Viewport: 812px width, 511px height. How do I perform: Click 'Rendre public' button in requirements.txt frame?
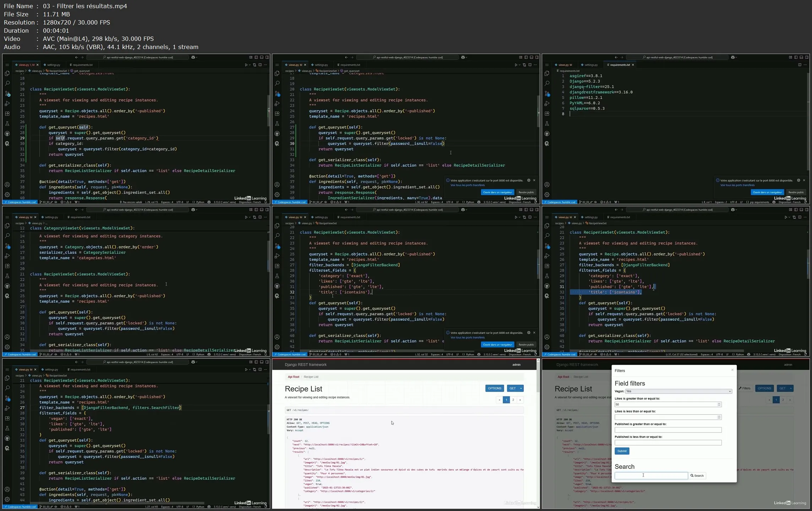(x=796, y=192)
